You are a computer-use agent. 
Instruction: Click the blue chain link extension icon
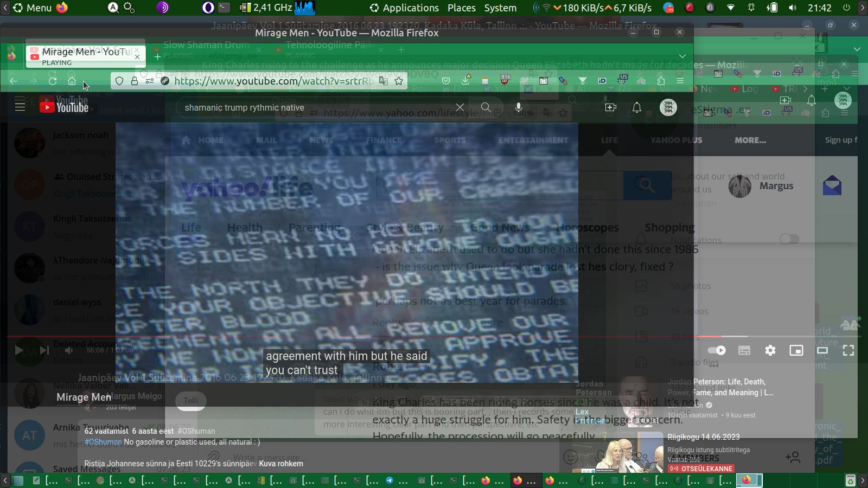point(563,81)
